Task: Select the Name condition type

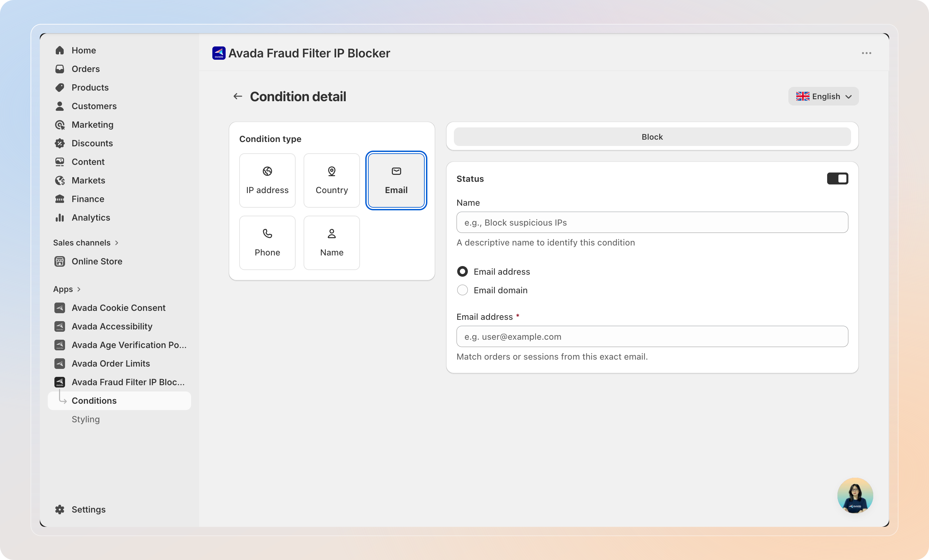Action: [x=332, y=243]
